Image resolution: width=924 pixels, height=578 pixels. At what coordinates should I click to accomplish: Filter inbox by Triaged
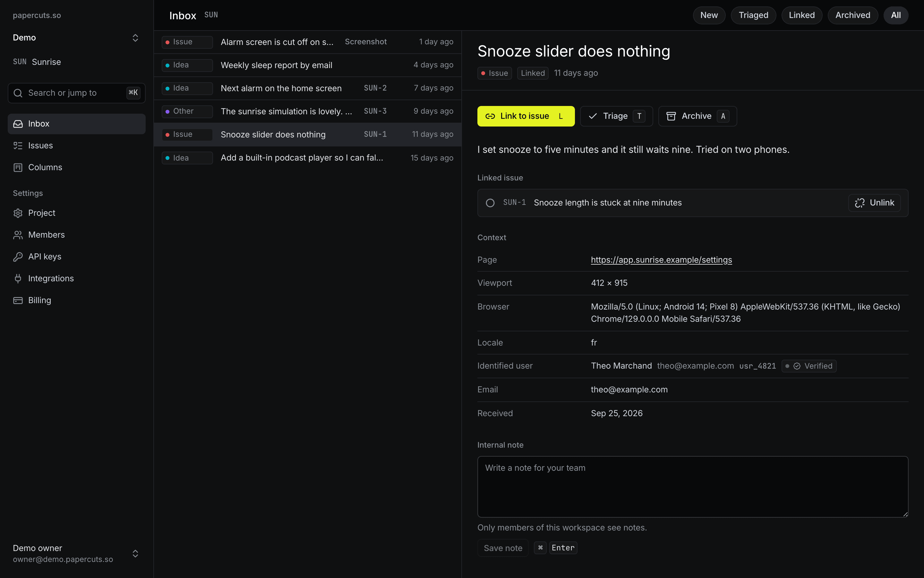point(753,15)
